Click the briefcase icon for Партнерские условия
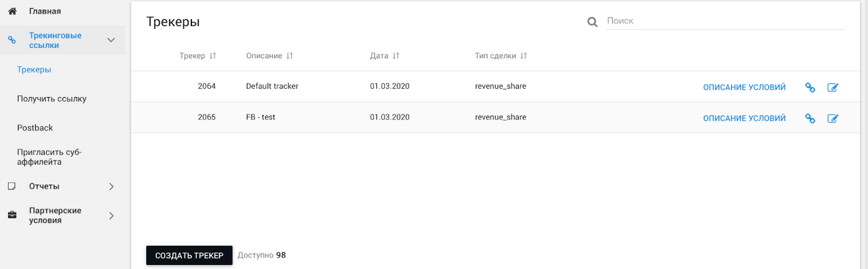The image size is (868, 269). point(12,215)
